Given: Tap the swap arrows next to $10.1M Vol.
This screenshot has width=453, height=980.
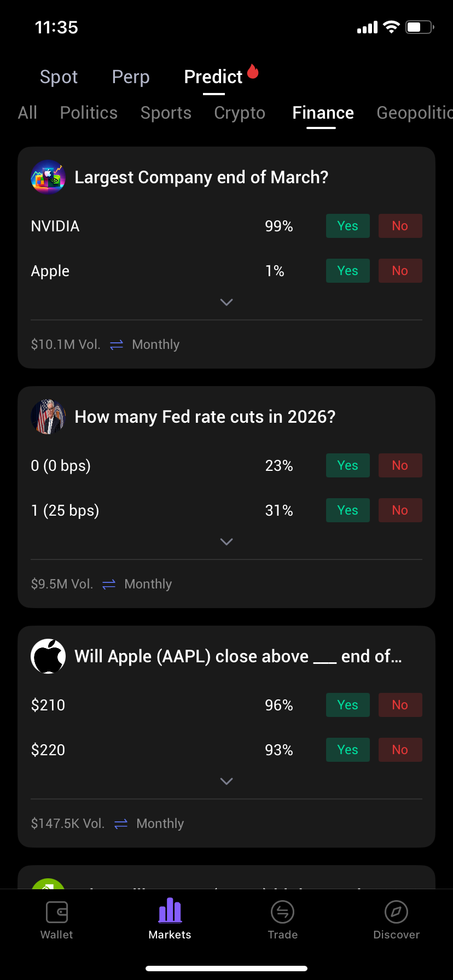Looking at the screenshot, I should (117, 345).
